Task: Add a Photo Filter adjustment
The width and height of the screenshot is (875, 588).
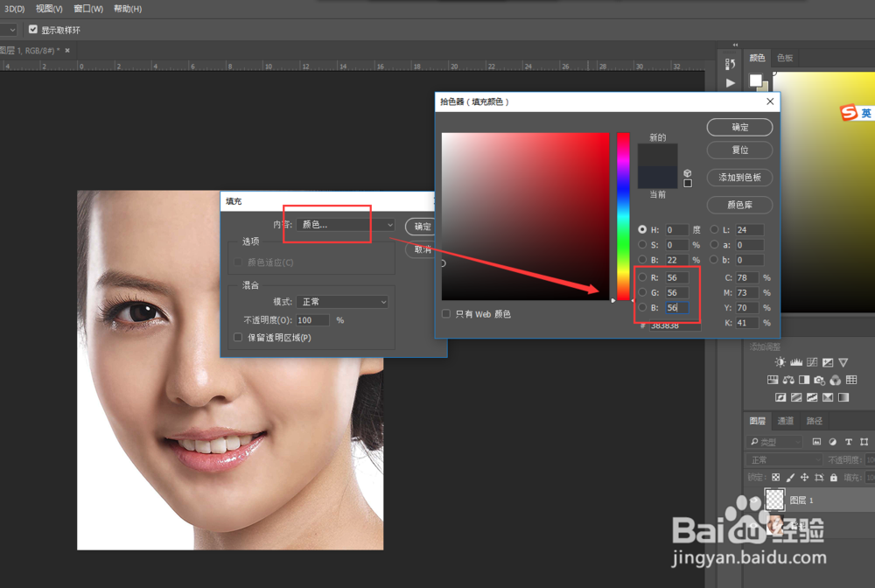Action: click(819, 380)
